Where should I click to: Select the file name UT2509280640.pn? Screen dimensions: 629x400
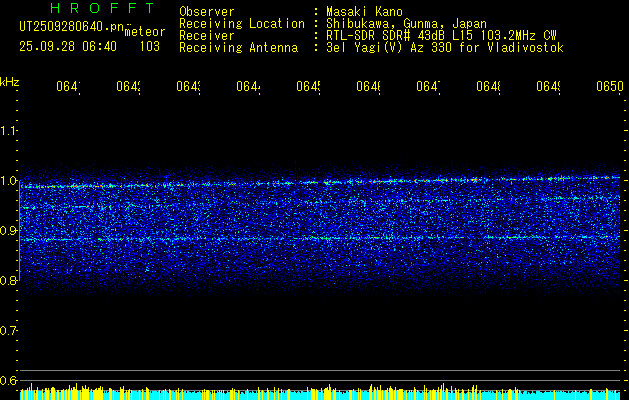coord(71,27)
